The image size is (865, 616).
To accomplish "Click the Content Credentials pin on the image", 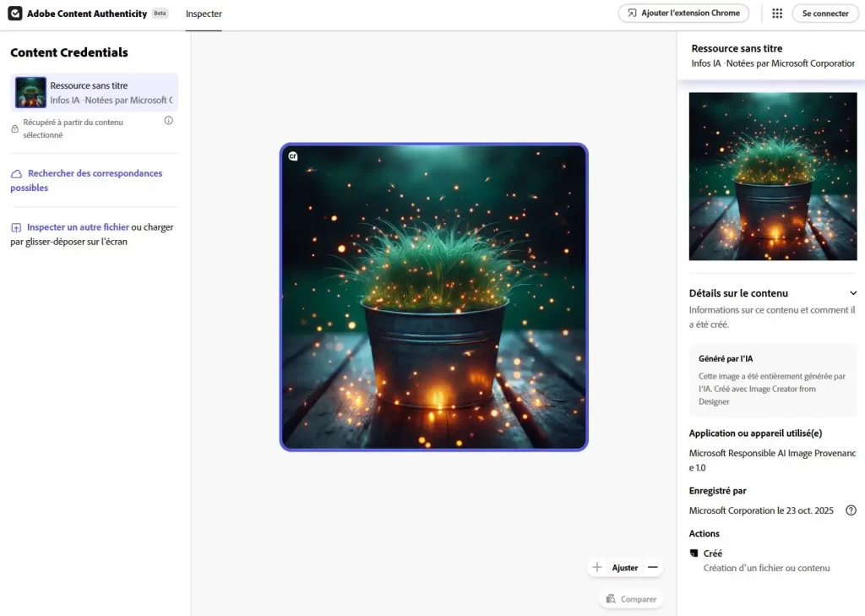I will 293,156.
